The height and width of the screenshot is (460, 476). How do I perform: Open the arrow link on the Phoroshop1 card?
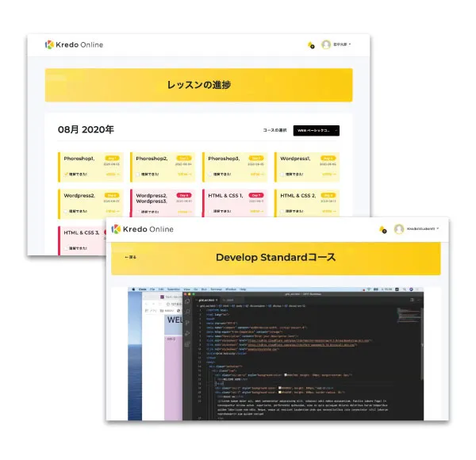click(113, 174)
